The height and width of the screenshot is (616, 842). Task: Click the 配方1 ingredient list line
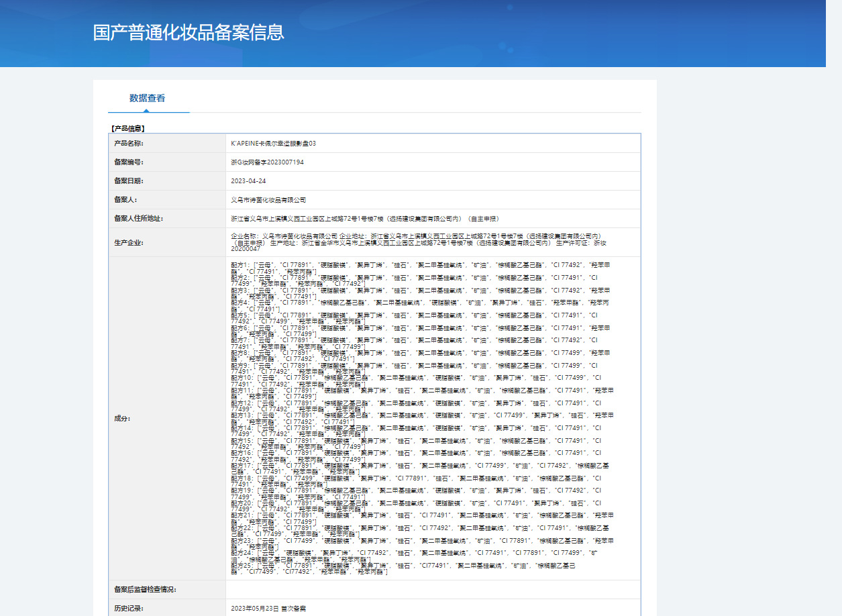coord(421,268)
